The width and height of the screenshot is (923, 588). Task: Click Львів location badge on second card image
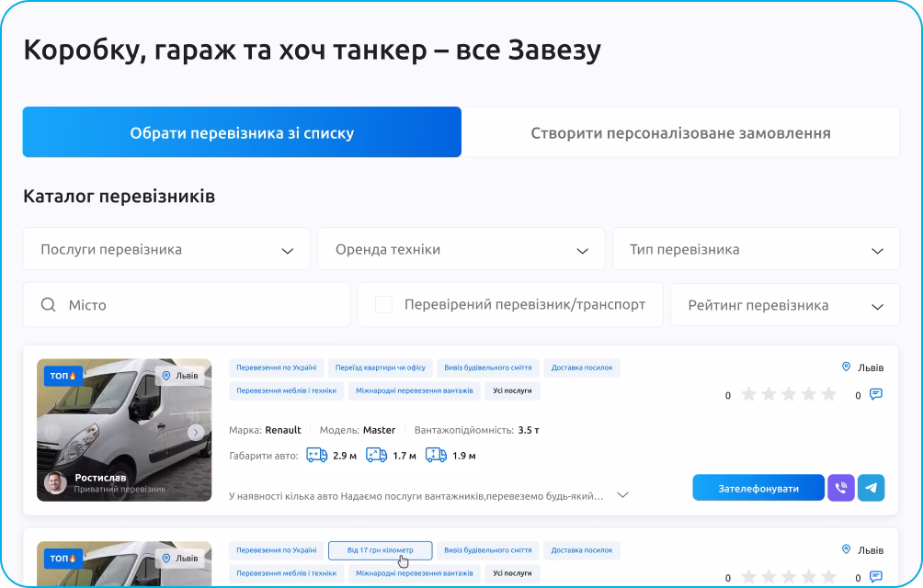coord(180,558)
